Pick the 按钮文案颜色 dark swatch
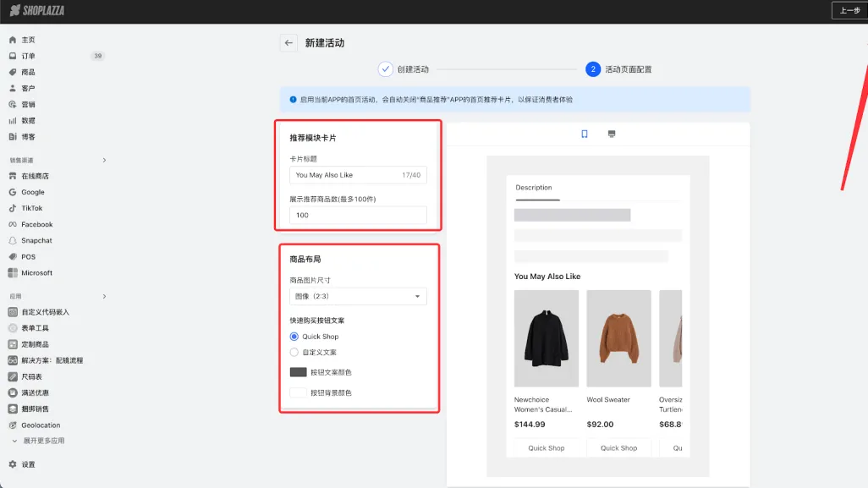The image size is (868, 488). [298, 372]
